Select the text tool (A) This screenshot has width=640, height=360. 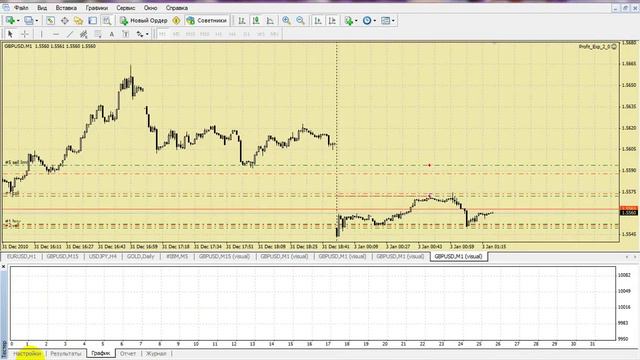[111, 34]
